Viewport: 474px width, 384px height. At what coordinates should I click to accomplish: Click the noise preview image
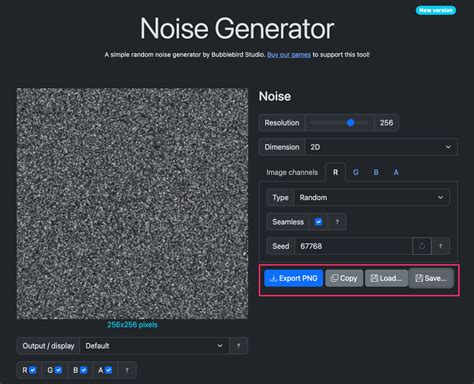pyautogui.click(x=132, y=204)
